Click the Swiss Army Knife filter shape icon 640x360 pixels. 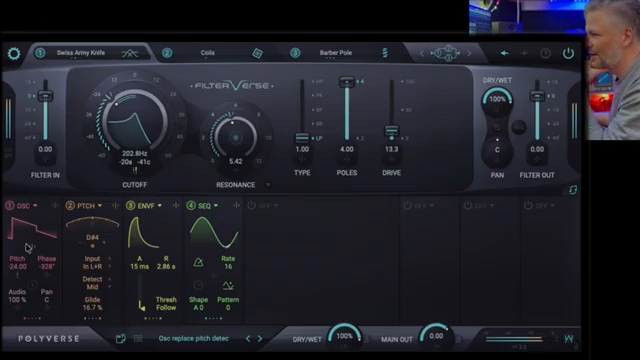point(130,53)
